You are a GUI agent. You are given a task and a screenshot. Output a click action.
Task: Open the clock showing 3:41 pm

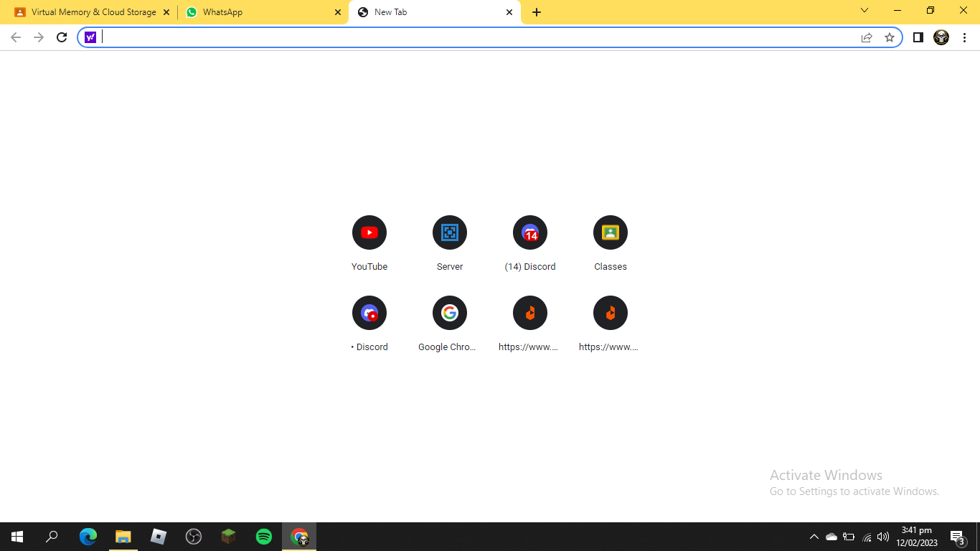(x=917, y=537)
